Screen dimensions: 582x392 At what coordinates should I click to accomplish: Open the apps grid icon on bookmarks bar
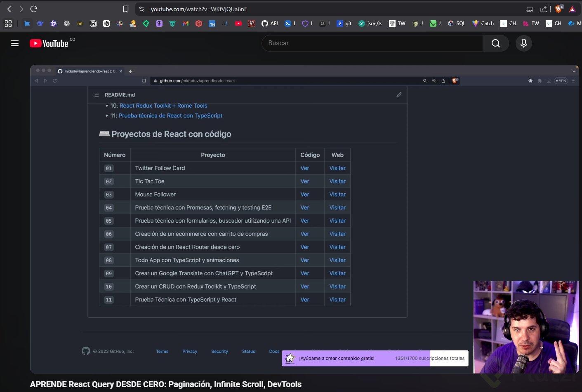pyautogui.click(x=8, y=23)
